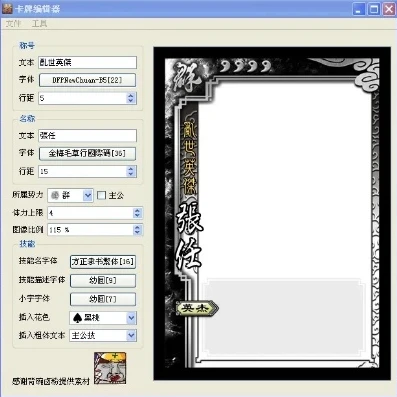Click 技能描述字体 button 幼圆[9]
This screenshot has height=397, width=397.
[103, 280]
